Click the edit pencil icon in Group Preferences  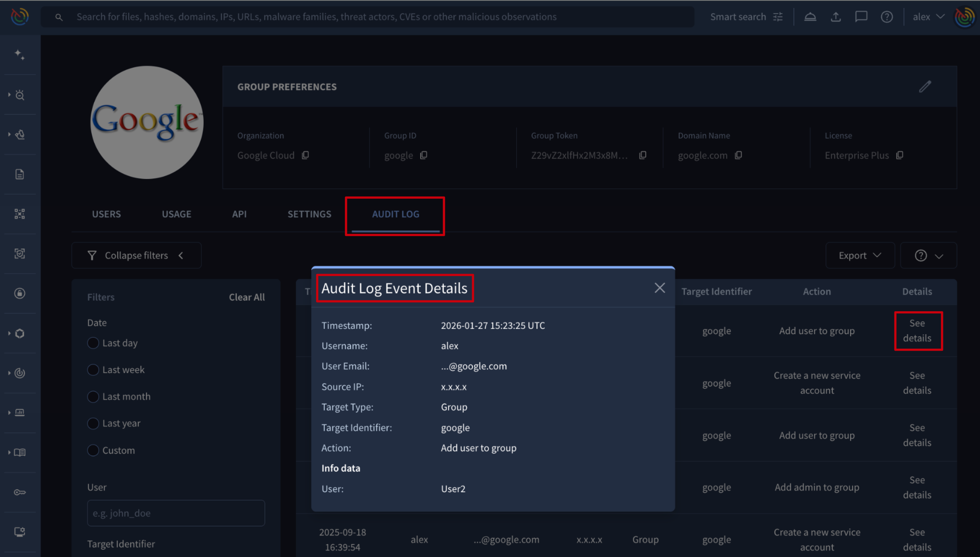[925, 86]
